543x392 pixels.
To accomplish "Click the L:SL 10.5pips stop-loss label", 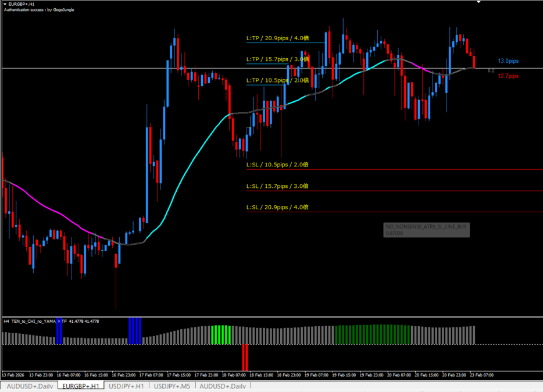I will click(x=277, y=165).
